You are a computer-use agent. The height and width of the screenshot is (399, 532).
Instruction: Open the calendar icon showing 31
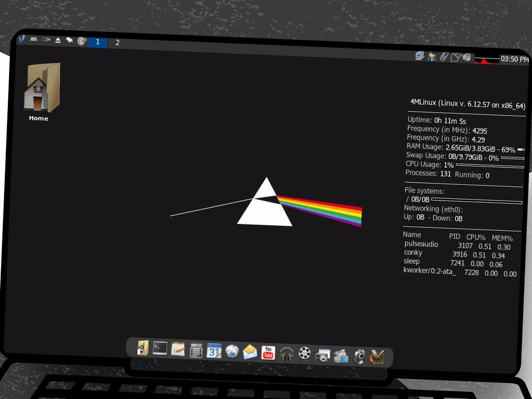click(214, 351)
